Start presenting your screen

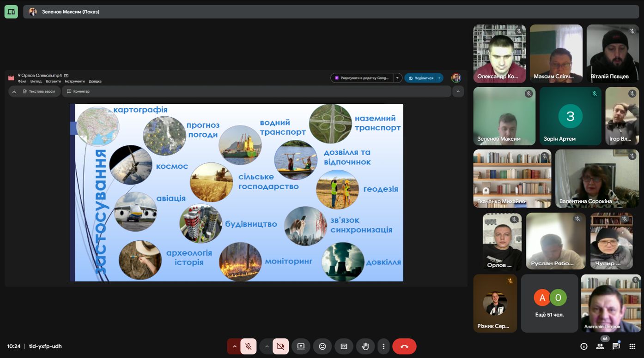pos(301,346)
